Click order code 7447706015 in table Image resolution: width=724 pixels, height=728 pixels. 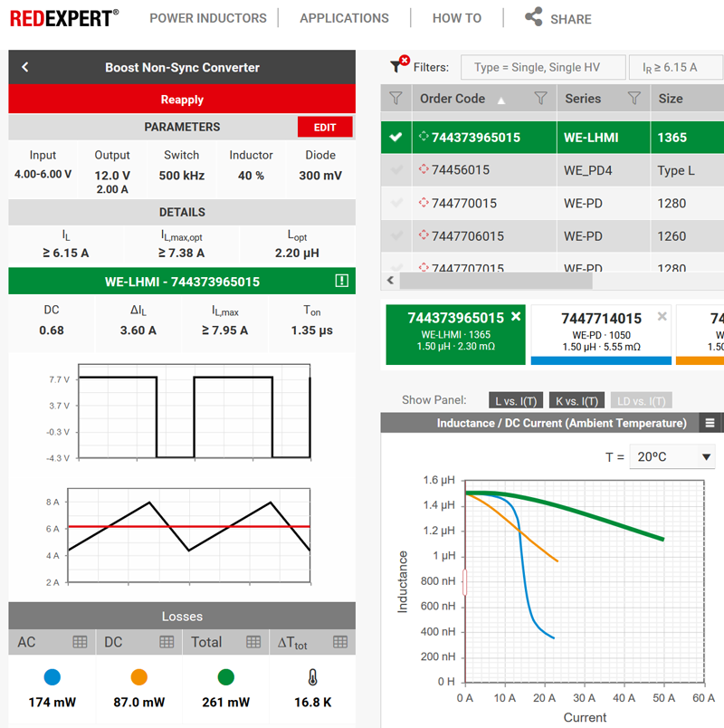point(468,236)
